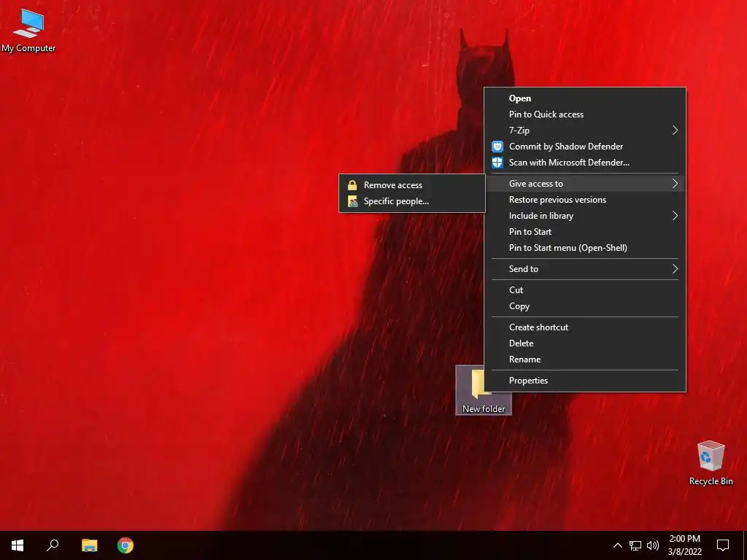747x560 pixels.
Task: Expand the 7-Zip submenu arrow
Action: (675, 131)
